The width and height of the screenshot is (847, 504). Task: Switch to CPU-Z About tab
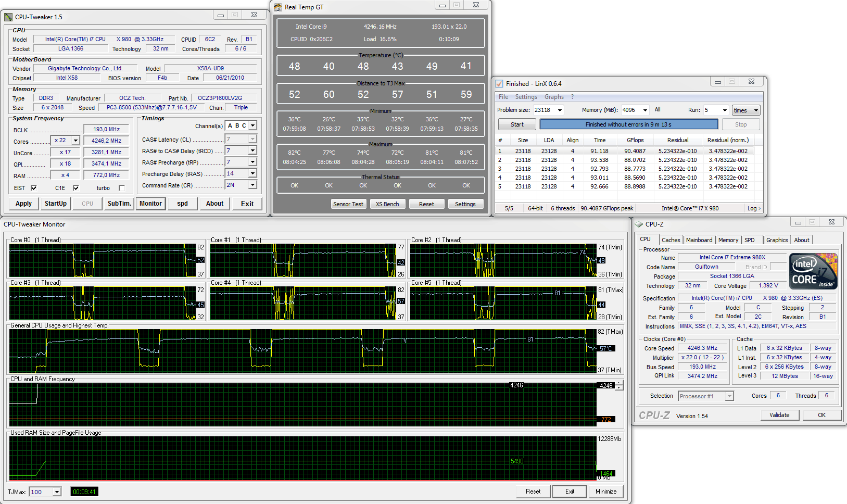[x=802, y=240]
